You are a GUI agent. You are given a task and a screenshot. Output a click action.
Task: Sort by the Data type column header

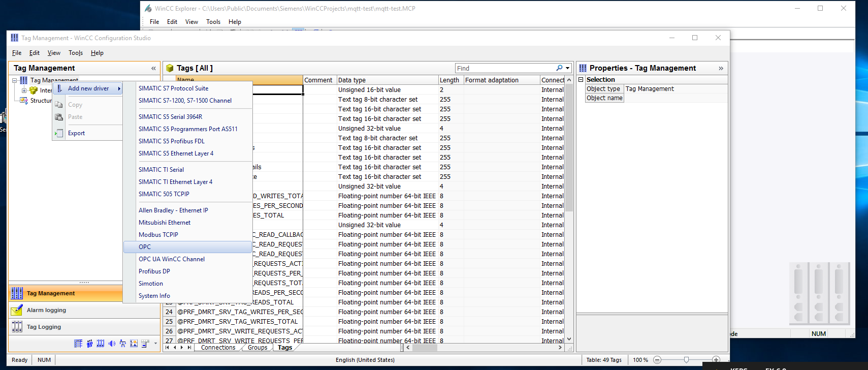(388, 80)
